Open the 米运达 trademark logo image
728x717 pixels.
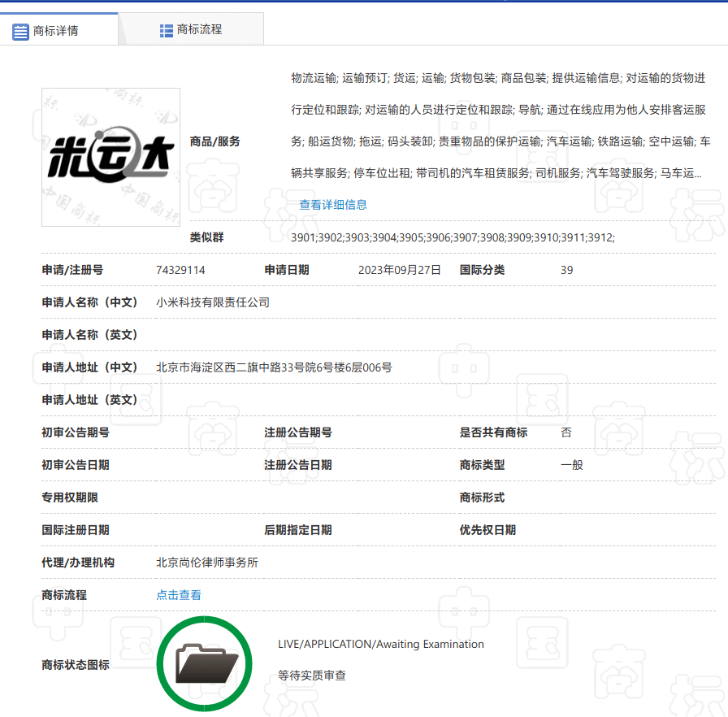(x=110, y=157)
